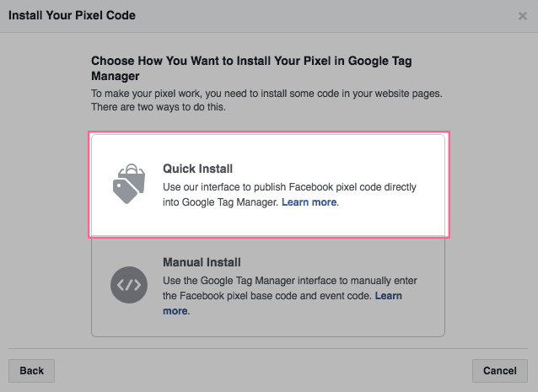Click 'into Google Tag Manager' text line

point(221,202)
